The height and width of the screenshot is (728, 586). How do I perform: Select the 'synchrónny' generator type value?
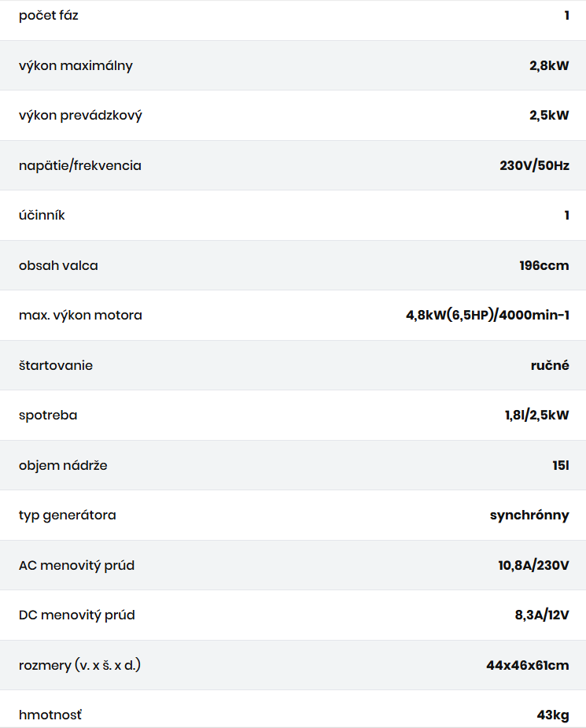tap(529, 516)
